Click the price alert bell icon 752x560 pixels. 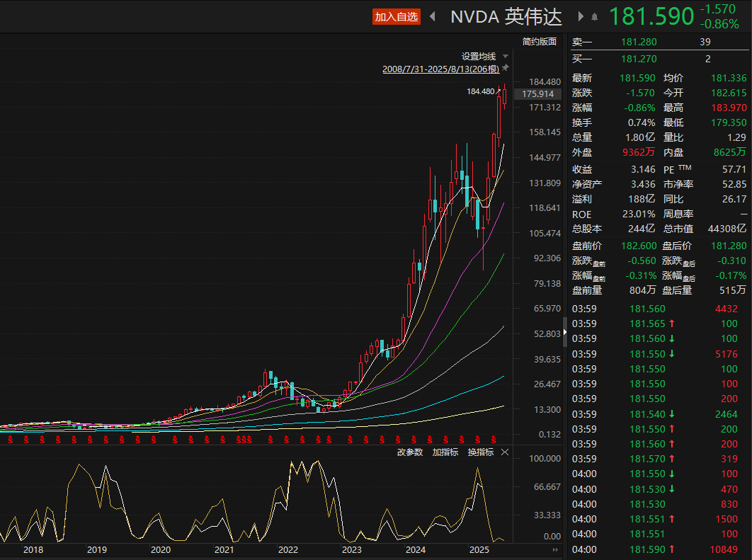(595, 17)
